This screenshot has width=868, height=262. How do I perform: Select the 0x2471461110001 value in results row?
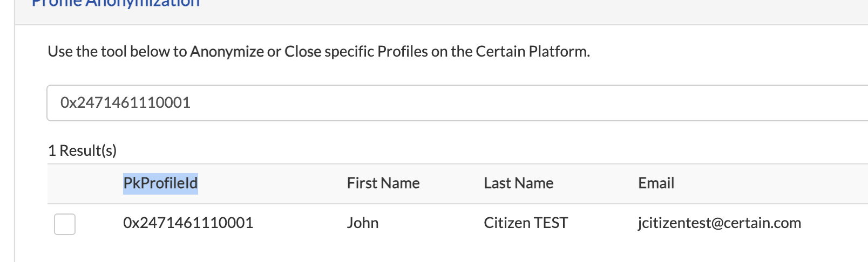click(188, 223)
